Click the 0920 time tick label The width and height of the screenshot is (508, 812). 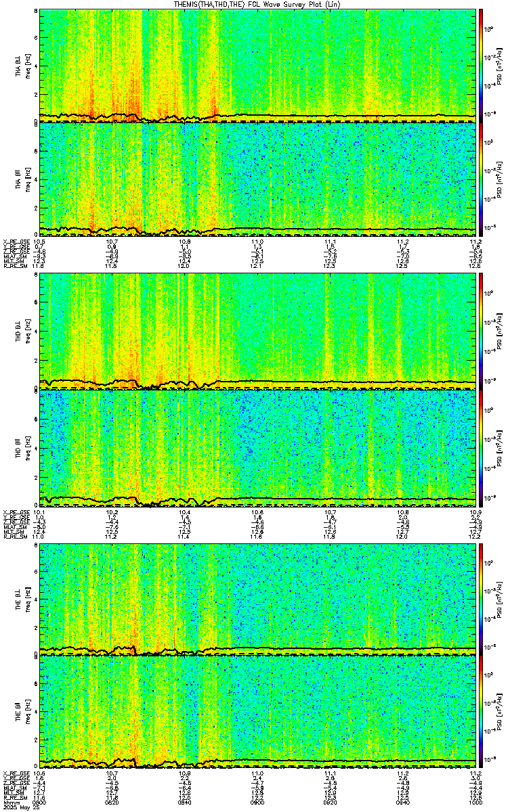(330, 802)
